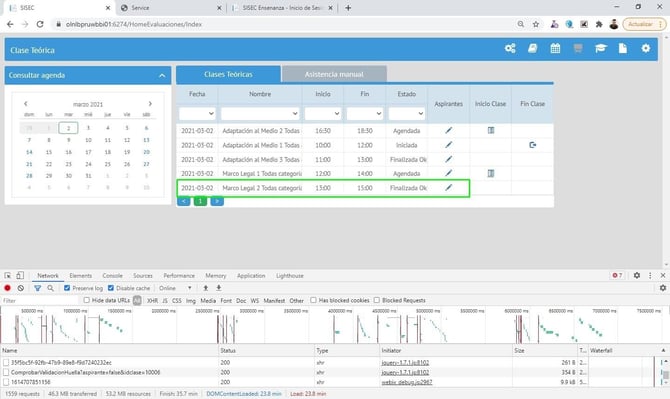Stop recording network log red button
Screen dimensions: 670x399
7,288
